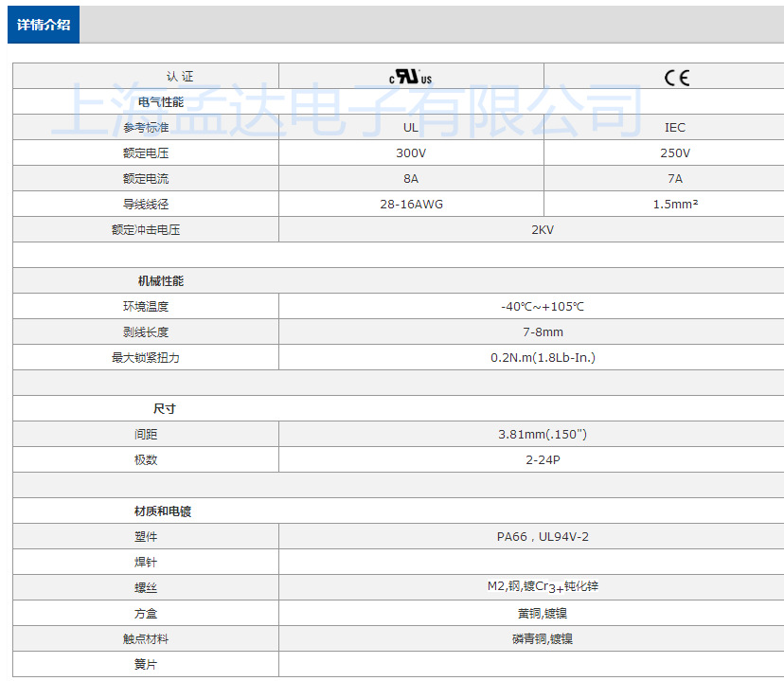Viewport: 784px width, 681px height.
Task: Click the 7A rated current value
Action: pyautogui.click(x=675, y=178)
